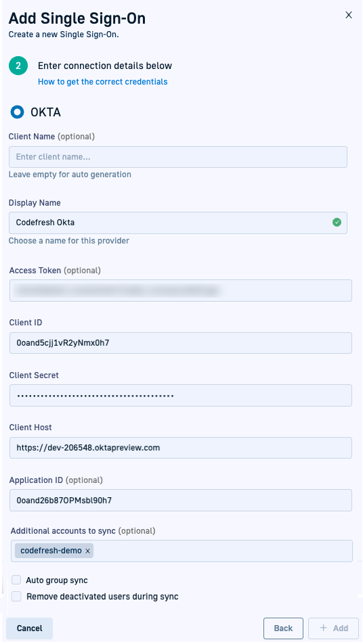
Task: Select the Application ID field
Action: click(x=180, y=501)
